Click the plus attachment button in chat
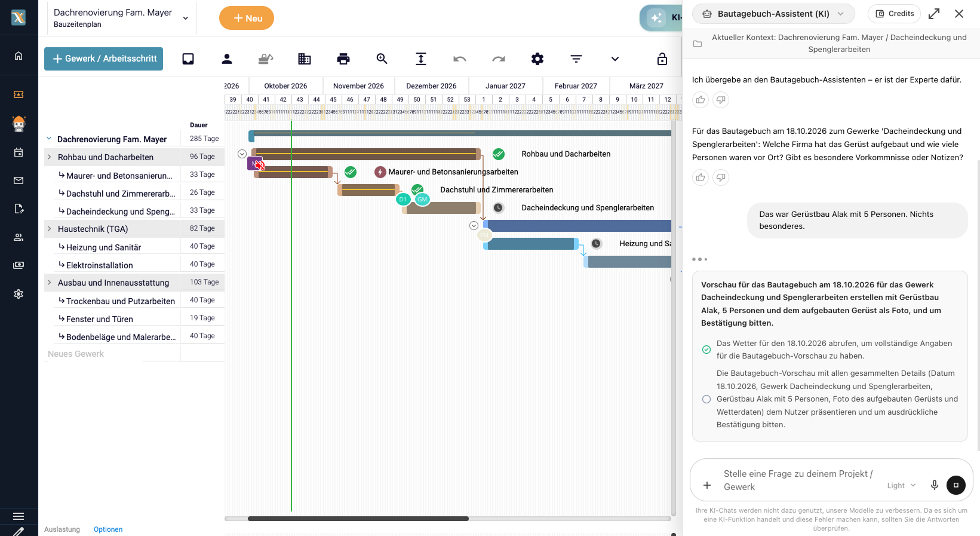Image resolution: width=980 pixels, height=536 pixels. point(707,485)
